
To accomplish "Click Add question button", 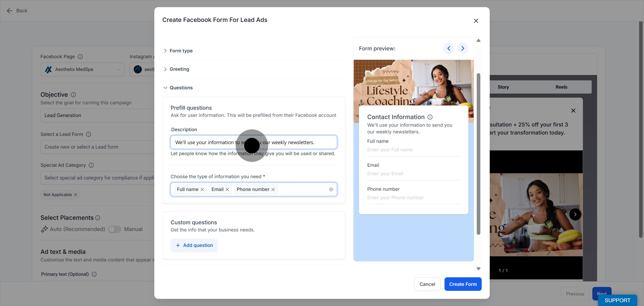I will click(x=194, y=245).
